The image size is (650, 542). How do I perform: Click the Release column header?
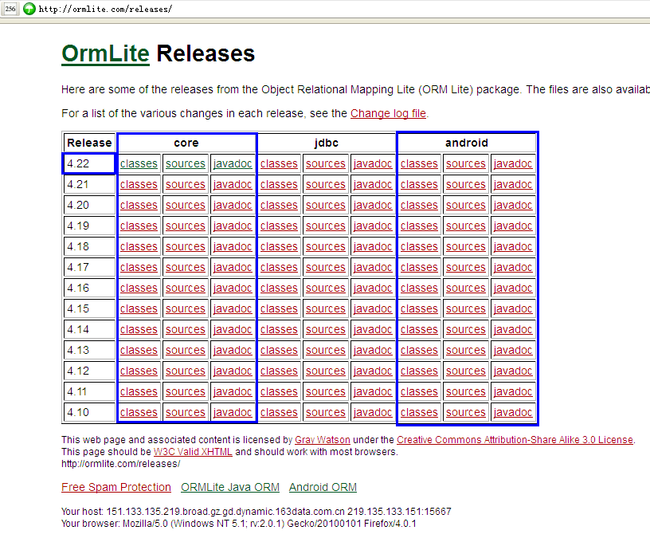[x=90, y=143]
